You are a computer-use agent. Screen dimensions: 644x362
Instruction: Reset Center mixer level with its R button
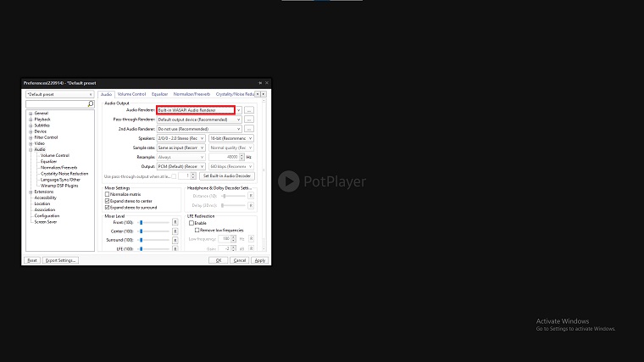[175, 231]
